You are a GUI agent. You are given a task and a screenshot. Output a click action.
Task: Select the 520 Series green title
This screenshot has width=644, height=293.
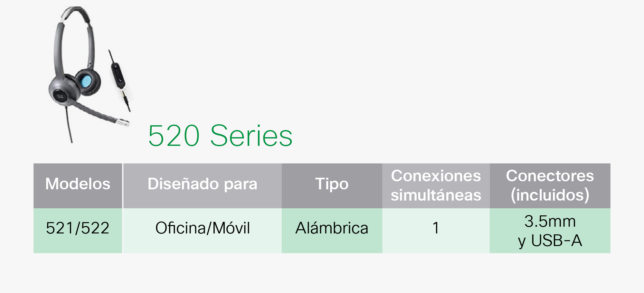point(220,136)
